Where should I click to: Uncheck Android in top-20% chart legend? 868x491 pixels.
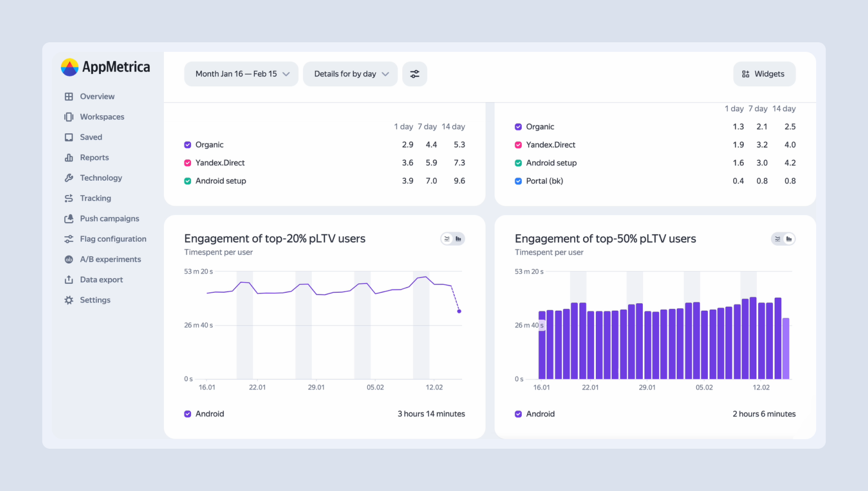[x=188, y=414]
